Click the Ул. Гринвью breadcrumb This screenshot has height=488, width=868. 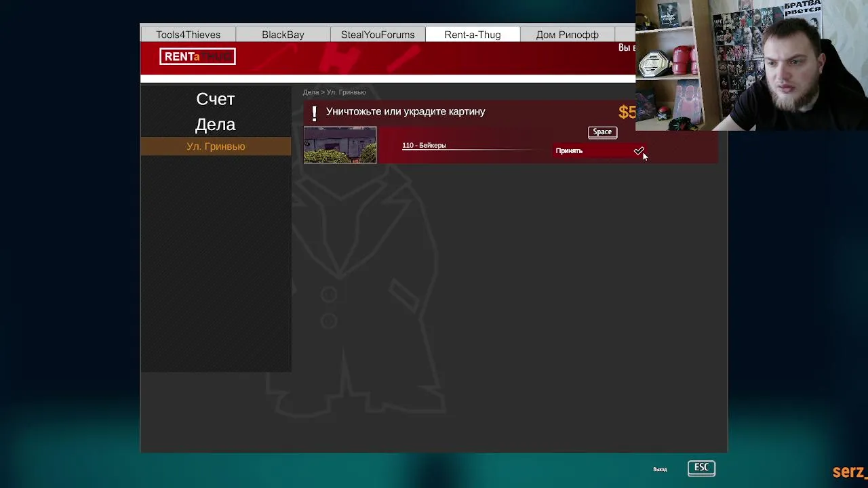346,92
